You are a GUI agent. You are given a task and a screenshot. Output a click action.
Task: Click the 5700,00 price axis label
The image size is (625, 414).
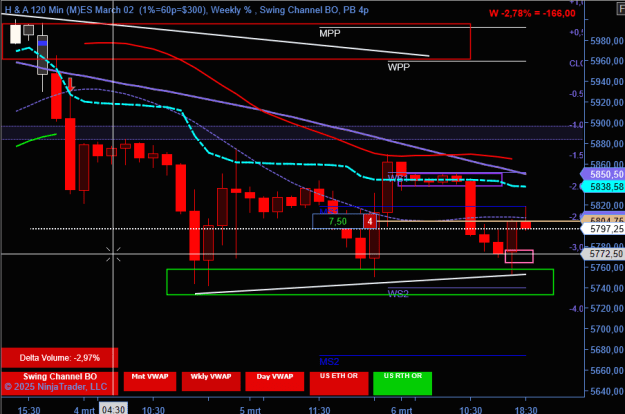coord(606,329)
